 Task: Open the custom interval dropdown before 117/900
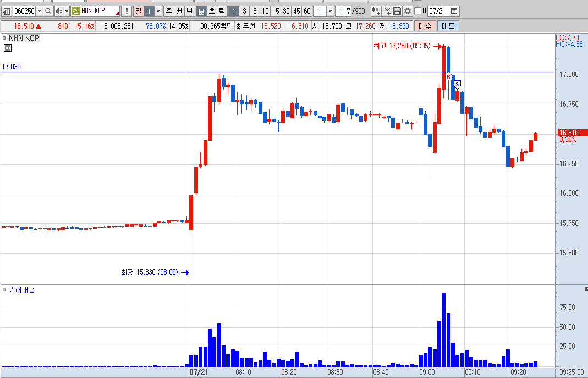[330, 11]
